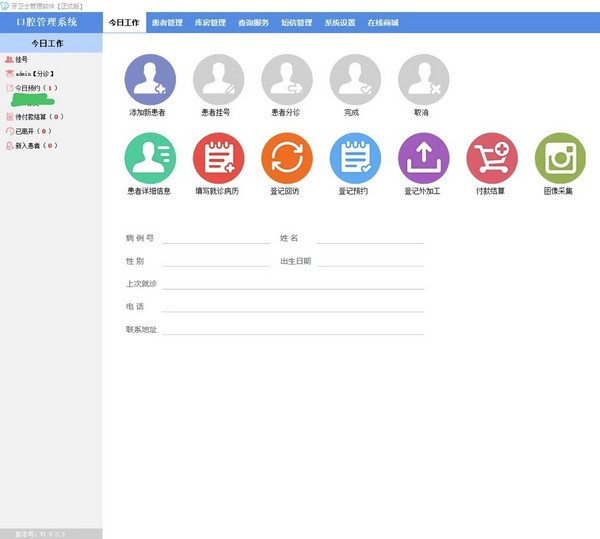
Task: Expand the 挂号 sidebar item
Action: (x=21, y=59)
